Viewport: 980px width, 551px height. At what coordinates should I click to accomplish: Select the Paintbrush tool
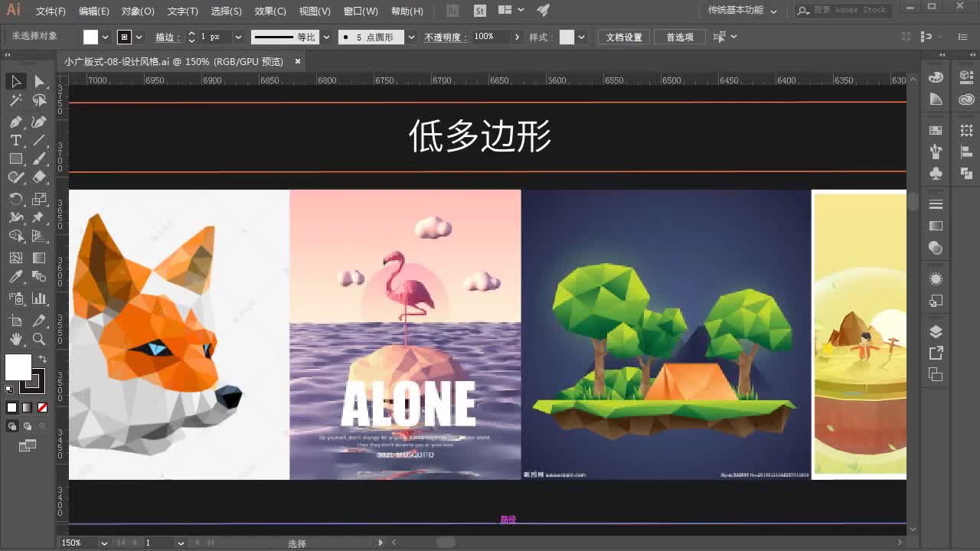[39, 158]
